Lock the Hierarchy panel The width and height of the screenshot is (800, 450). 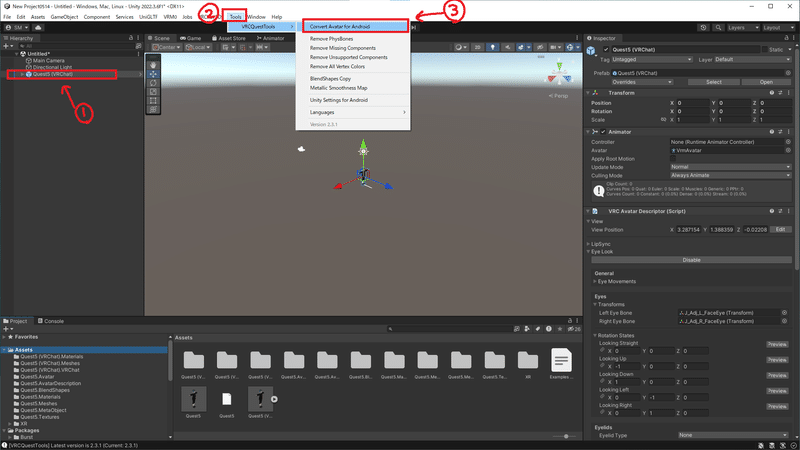(131, 38)
